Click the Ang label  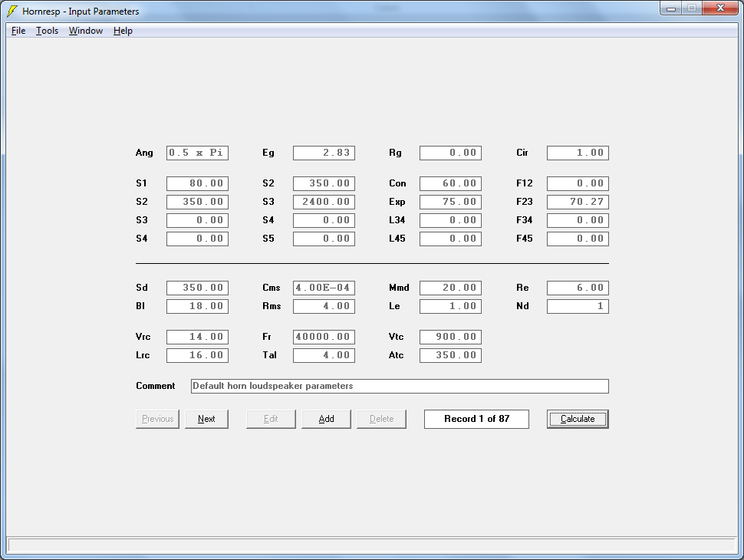144,153
